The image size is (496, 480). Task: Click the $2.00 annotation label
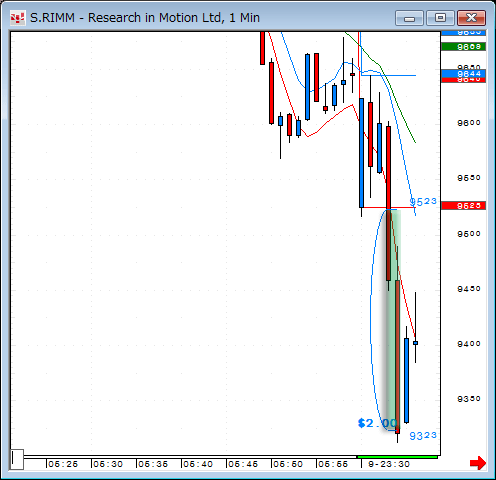pyautogui.click(x=377, y=423)
